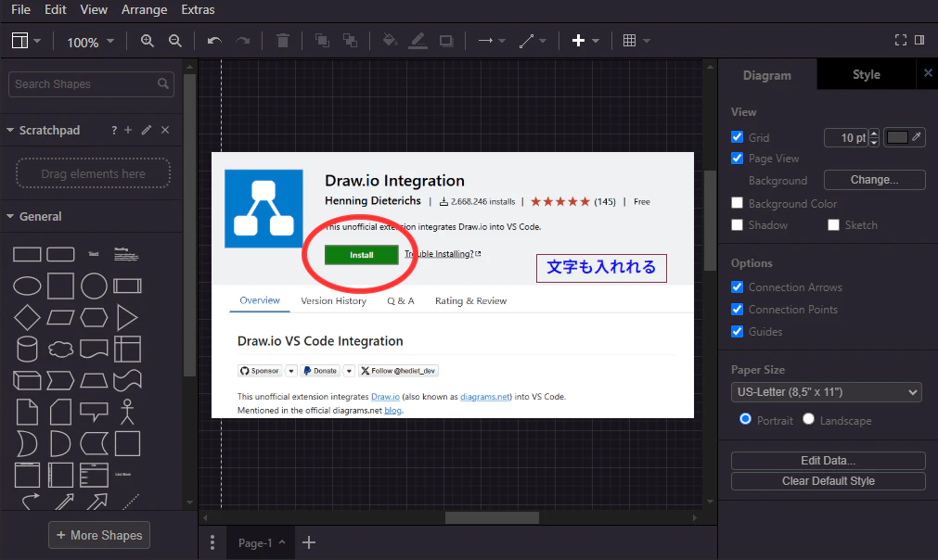Click the More Shapes button
The image size is (938, 560).
point(99,535)
